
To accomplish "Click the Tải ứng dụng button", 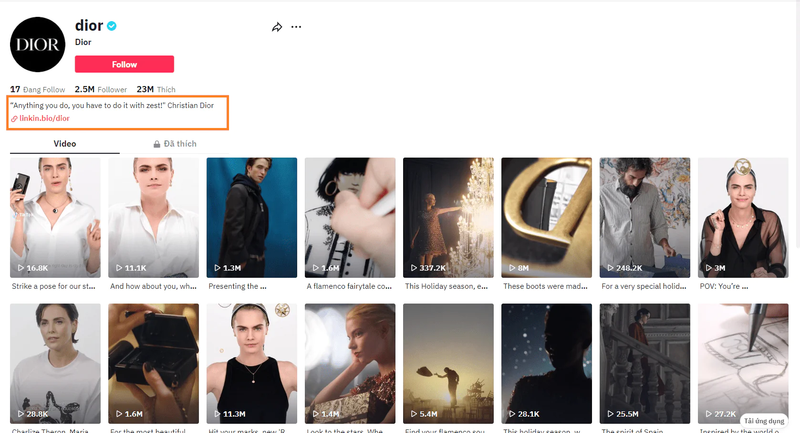I will pos(764,421).
